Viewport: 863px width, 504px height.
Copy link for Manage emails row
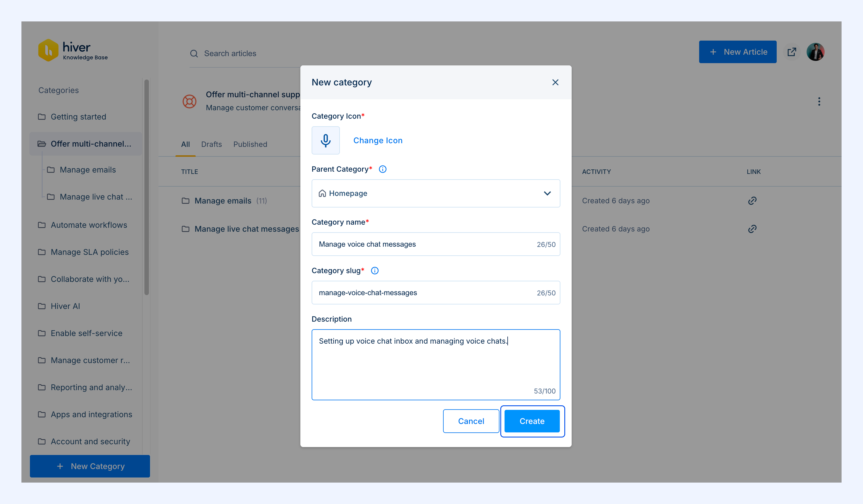752,201
